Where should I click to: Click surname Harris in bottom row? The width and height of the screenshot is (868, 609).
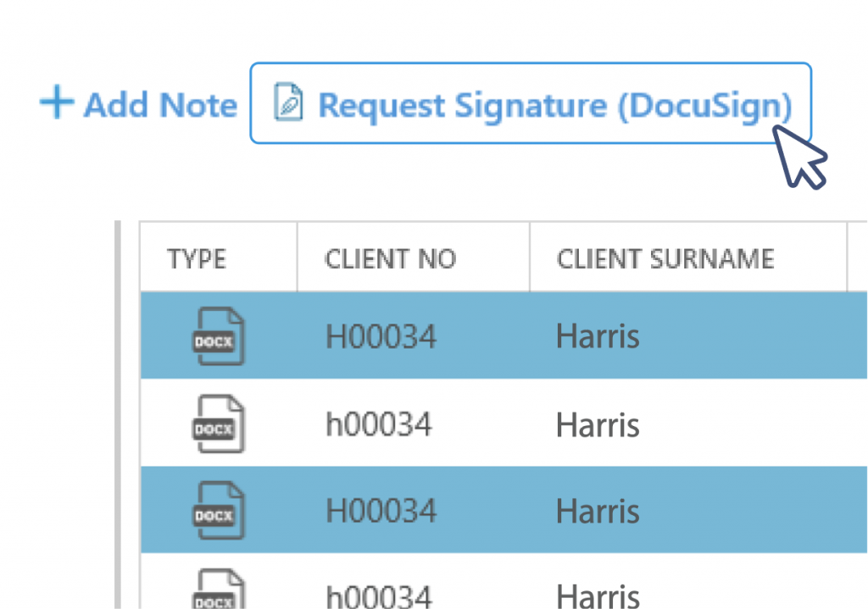[598, 596]
